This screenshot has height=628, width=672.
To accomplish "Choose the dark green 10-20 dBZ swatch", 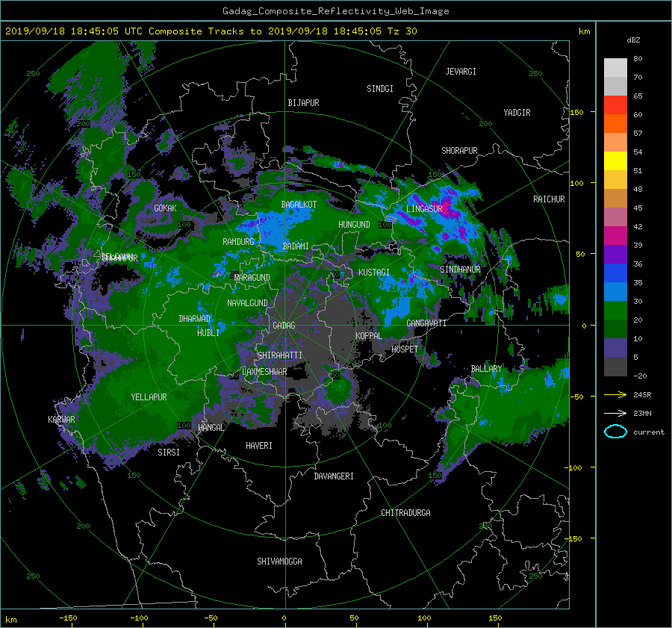I will [615, 329].
